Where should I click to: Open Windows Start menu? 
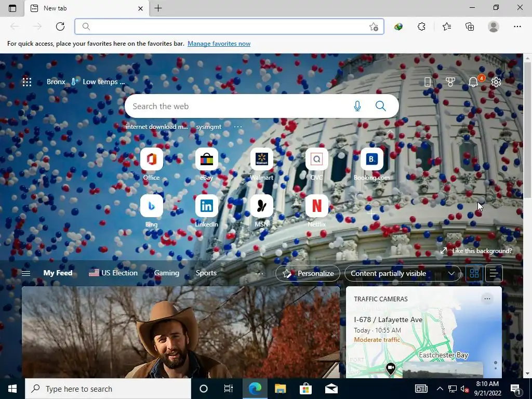[x=12, y=389]
